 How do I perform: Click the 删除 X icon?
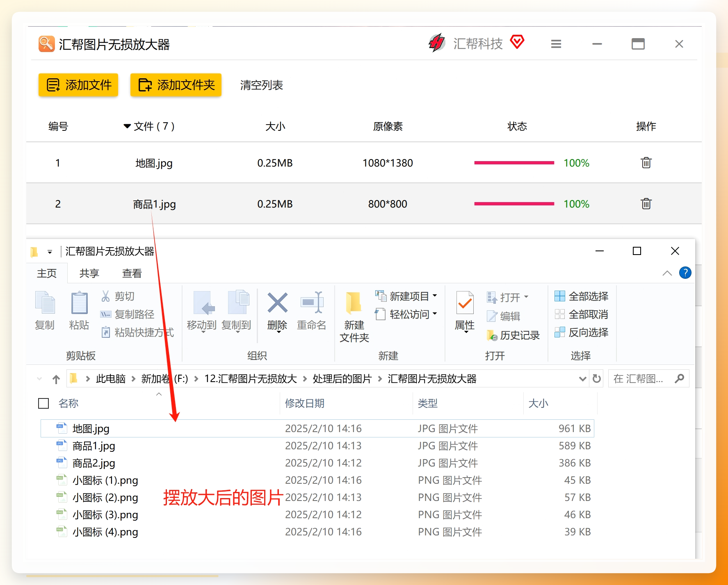tap(277, 303)
